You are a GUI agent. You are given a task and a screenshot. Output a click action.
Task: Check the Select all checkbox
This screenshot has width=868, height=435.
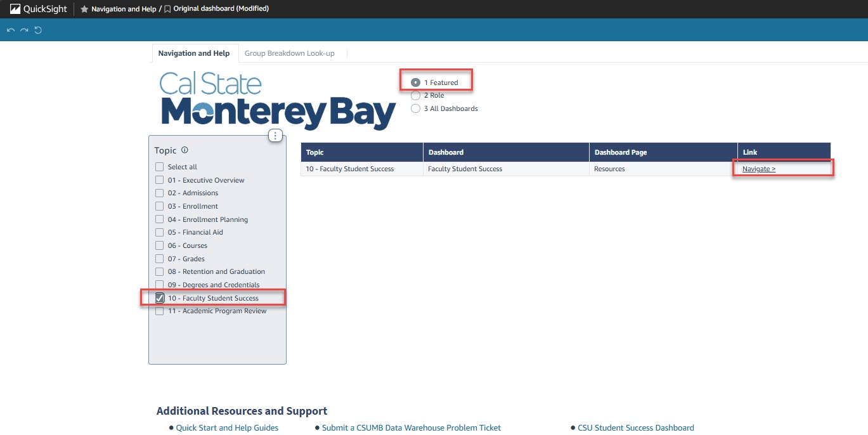[x=159, y=166]
